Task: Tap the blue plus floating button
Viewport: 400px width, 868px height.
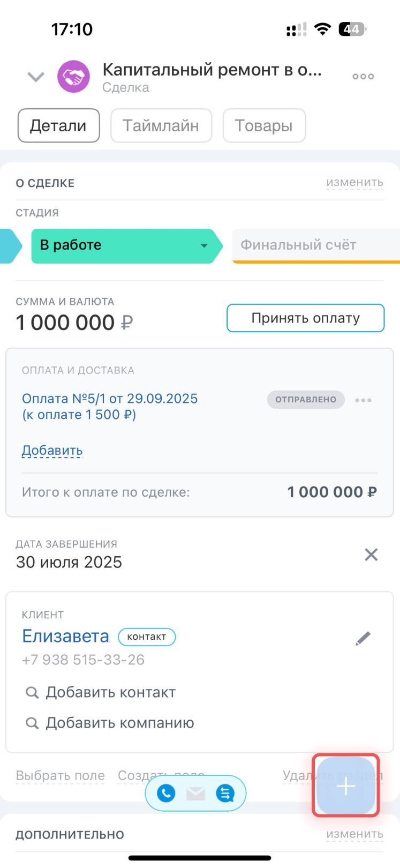Action: pyautogui.click(x=346, y=786)
